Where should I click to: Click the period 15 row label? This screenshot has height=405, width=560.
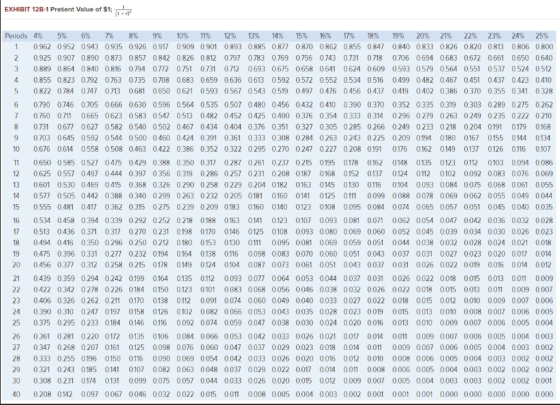click(x=16, y=207)
